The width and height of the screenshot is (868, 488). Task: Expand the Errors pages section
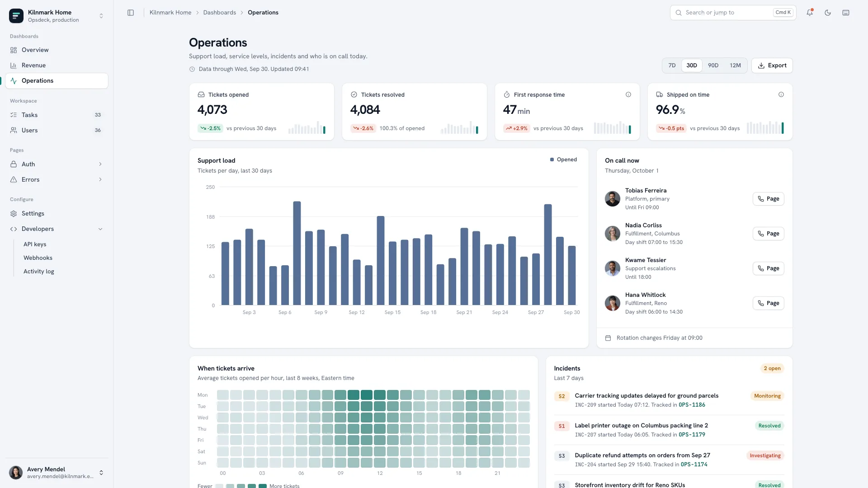click(x=57, y=180)
